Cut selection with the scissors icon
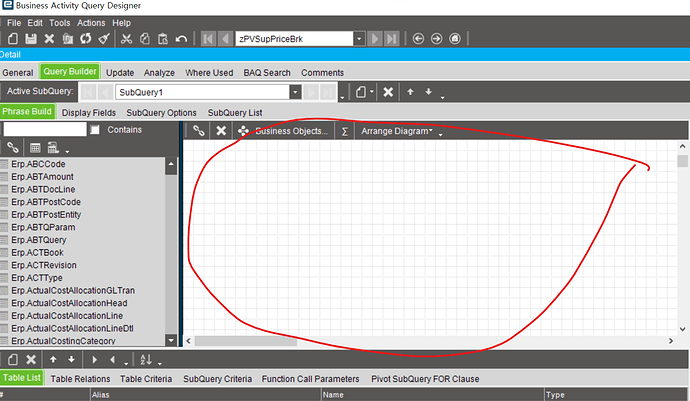Viewport: 690px width, 401px height. (126, 39)
